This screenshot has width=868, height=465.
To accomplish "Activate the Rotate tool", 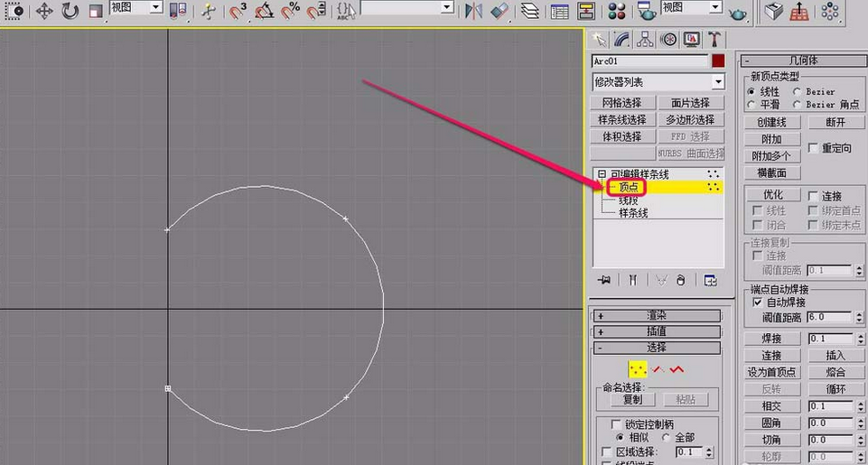I will pyautogui.click(x=70, y=11).
